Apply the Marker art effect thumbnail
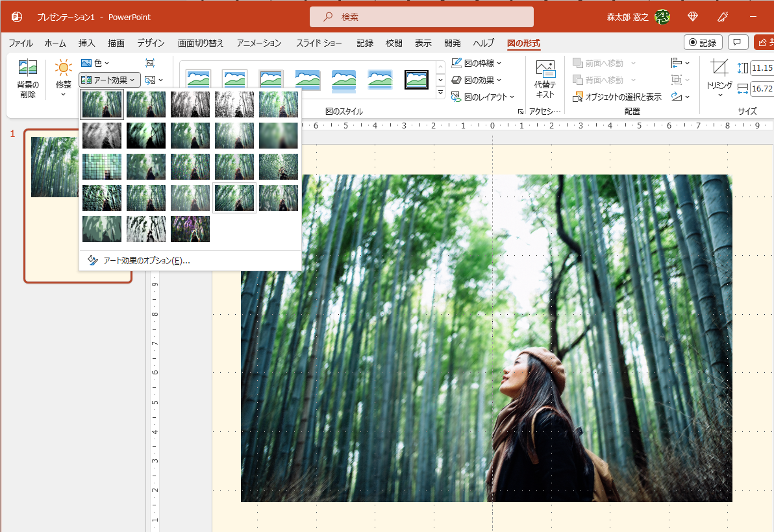 [146, 104]
